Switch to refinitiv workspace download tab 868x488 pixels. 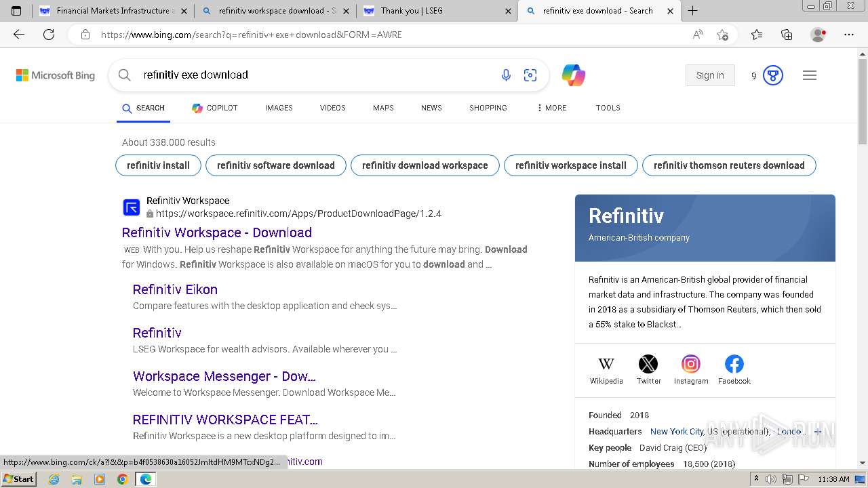[275, 11]
